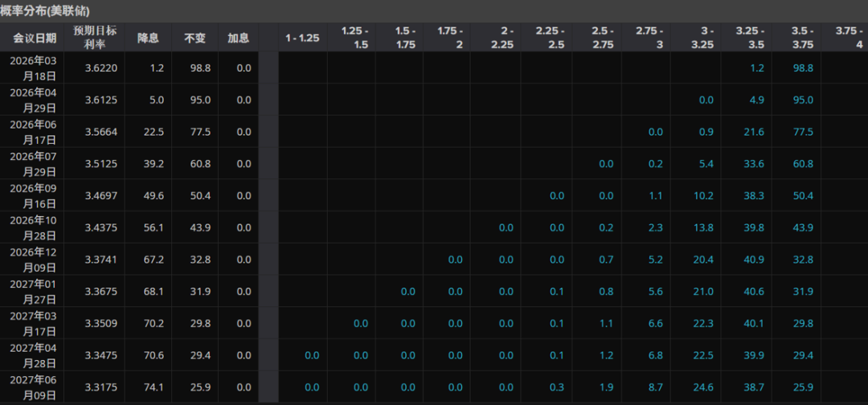
Task: Click 加息 value 0.0 for 2027年01月27日
Action: [x=244, y=292]
